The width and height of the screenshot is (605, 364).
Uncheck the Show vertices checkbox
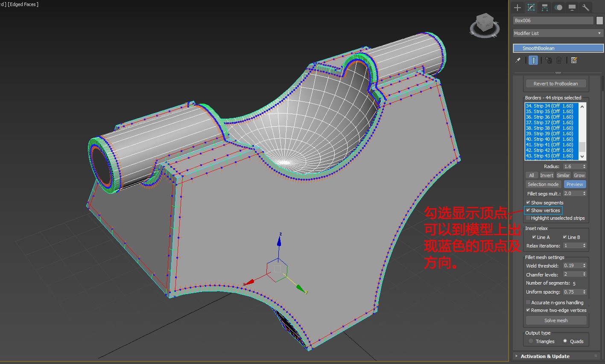pos(529,210)
